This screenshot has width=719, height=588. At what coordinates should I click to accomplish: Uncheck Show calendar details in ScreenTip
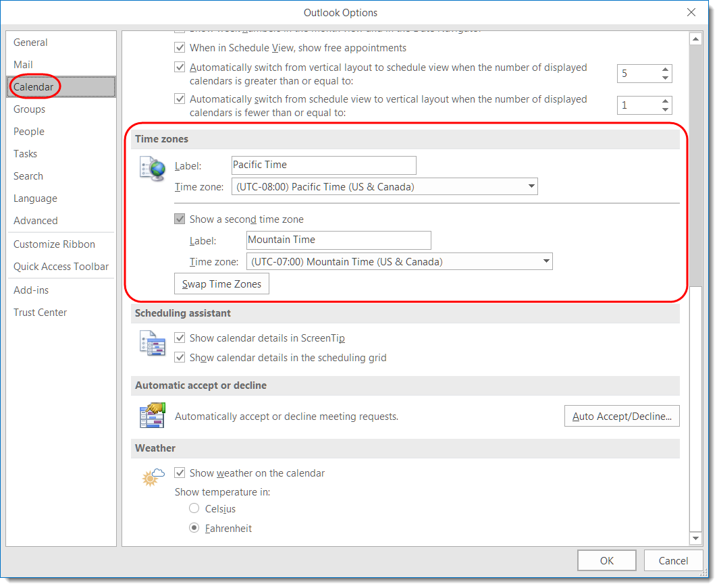coord(180,338)
